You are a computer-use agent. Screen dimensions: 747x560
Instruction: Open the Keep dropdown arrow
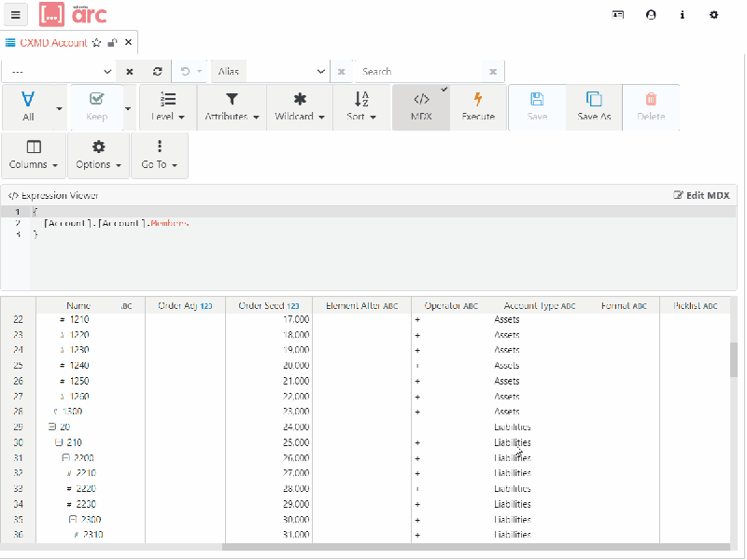tap(128, 108)
